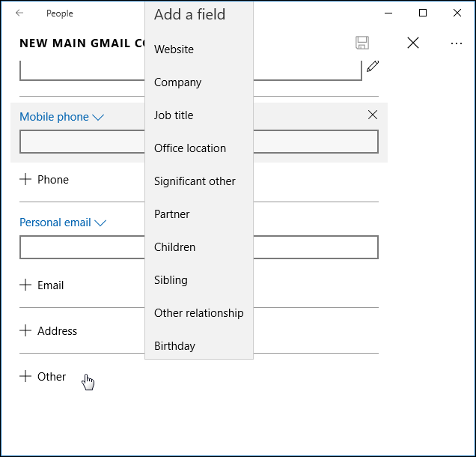Select Job title field option

[x=174, y=115]
